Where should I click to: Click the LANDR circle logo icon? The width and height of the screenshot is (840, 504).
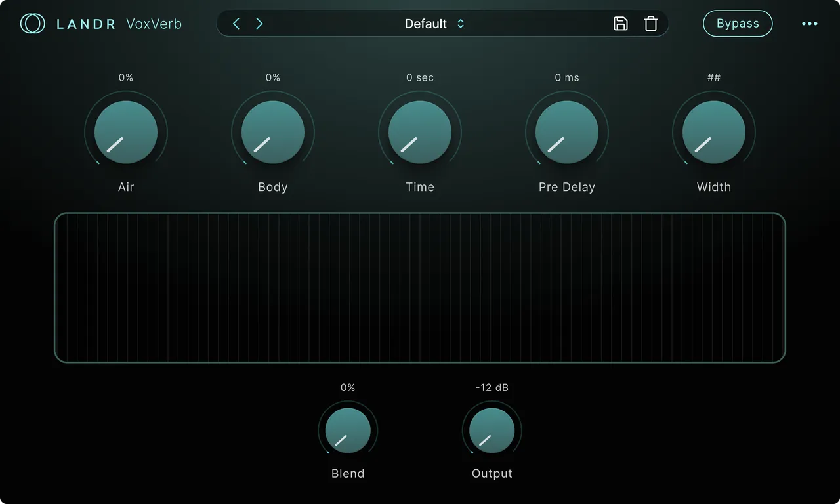click(33, 24)
